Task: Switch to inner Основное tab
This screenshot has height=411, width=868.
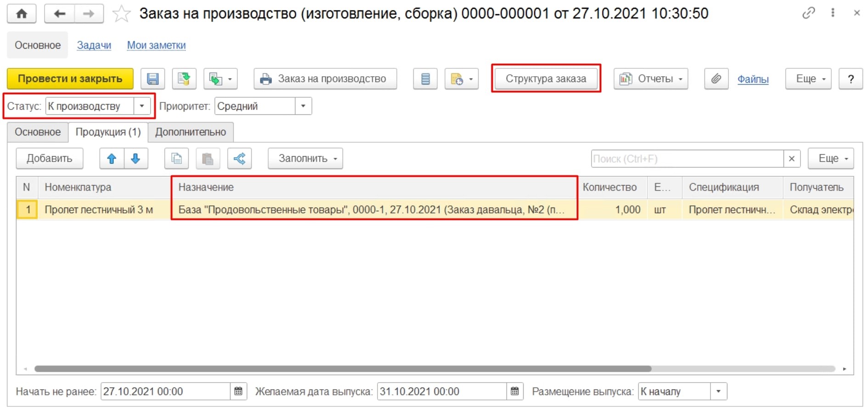Action: (38, 132)
